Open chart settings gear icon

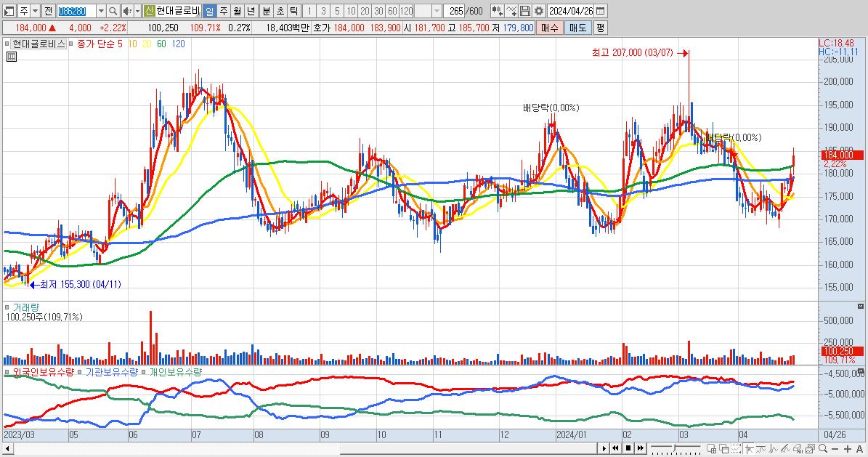tap(539, 11)
